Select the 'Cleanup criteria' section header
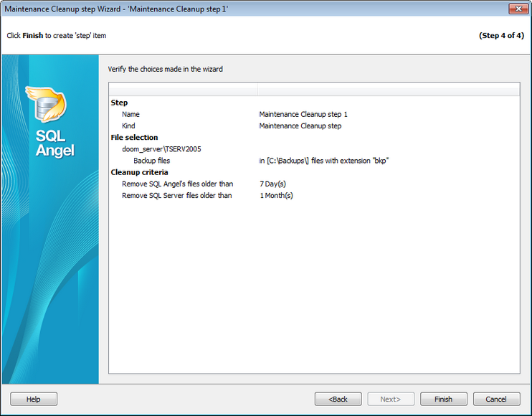The width and height of the screenshot is (532, 416). [139, 172]
